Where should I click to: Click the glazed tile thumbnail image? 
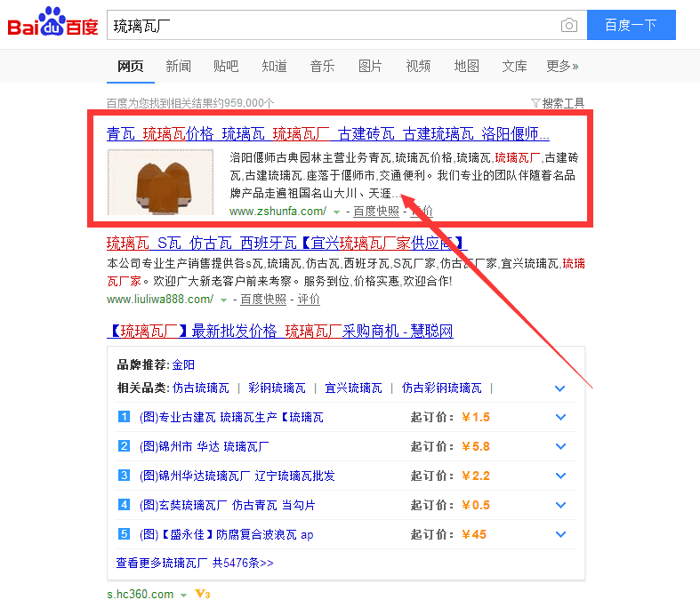click(160, 183)
